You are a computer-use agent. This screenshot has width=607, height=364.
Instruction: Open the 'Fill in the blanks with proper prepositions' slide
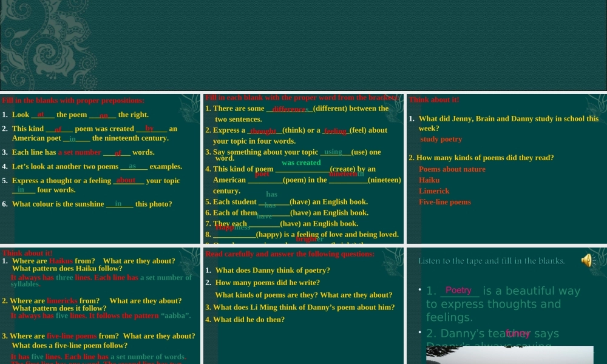pos(100,169)
